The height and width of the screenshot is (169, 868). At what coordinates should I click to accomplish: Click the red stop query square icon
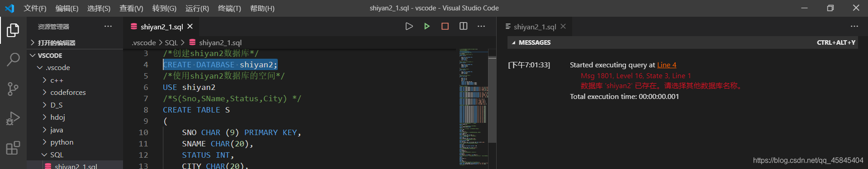tap(445, 26)
